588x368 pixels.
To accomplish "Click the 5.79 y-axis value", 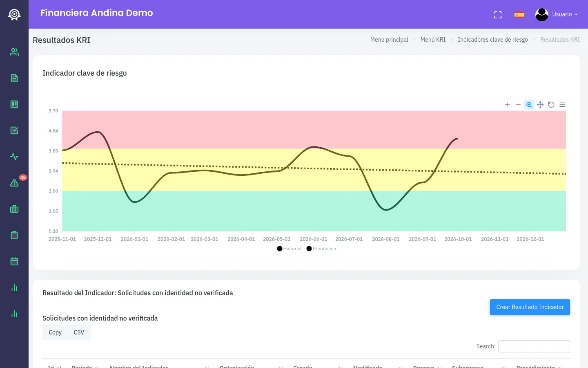I will click(53, 111).
